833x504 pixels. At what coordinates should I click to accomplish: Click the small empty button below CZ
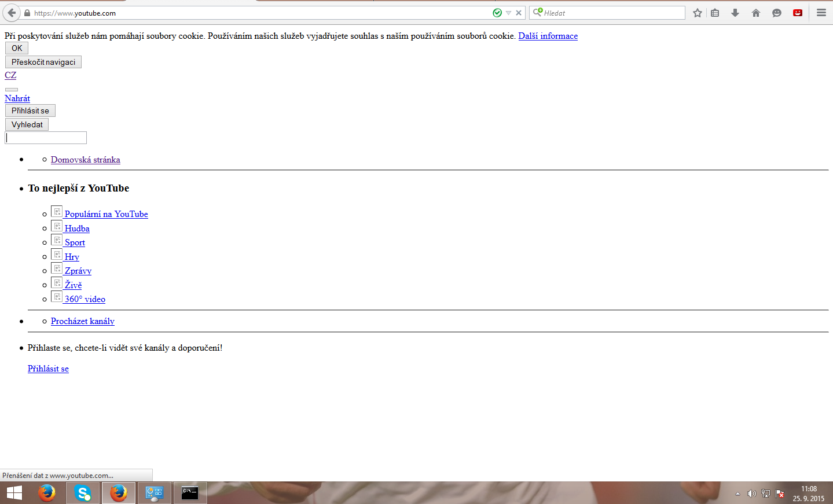(x=12, y=90)
